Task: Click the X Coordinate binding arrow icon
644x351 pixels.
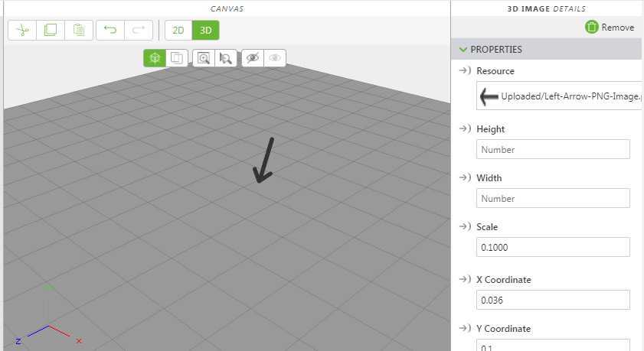Action: pos(465,279)
